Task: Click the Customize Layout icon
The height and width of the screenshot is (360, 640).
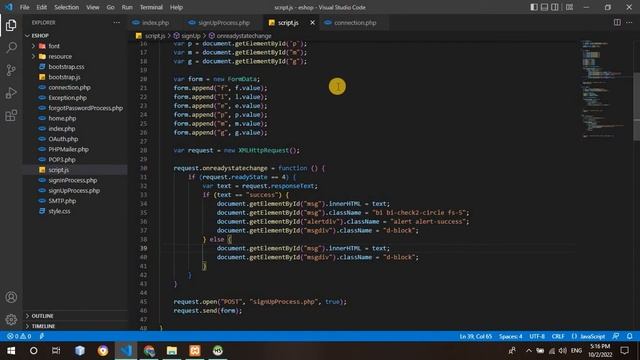Action: (x=569, y=7)
